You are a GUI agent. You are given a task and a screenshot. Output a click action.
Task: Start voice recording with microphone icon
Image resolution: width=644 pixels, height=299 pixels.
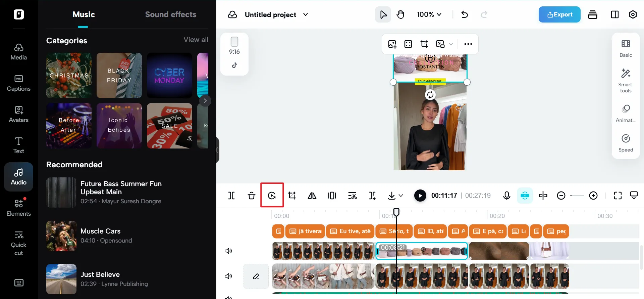[506, 196]
